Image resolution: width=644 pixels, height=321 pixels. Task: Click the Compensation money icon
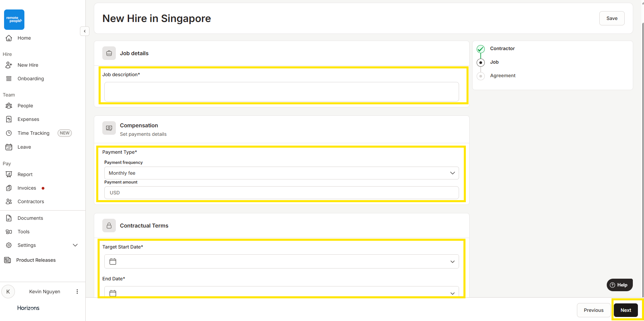[109, 128]
